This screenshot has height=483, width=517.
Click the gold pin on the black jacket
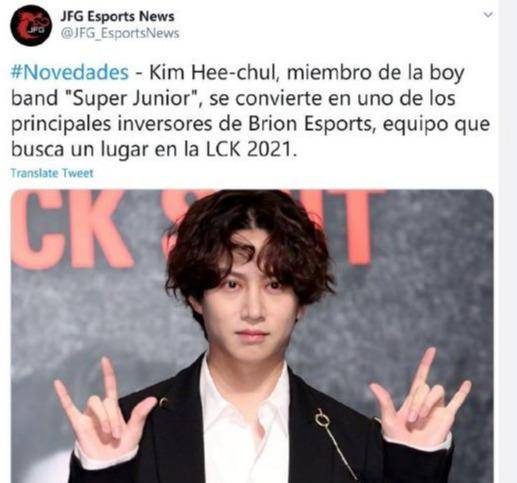(322, 417)
